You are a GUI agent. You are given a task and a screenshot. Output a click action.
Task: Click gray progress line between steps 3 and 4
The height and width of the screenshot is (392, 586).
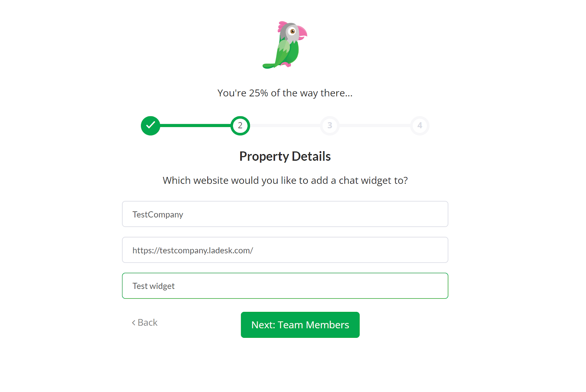click(375, 126)
